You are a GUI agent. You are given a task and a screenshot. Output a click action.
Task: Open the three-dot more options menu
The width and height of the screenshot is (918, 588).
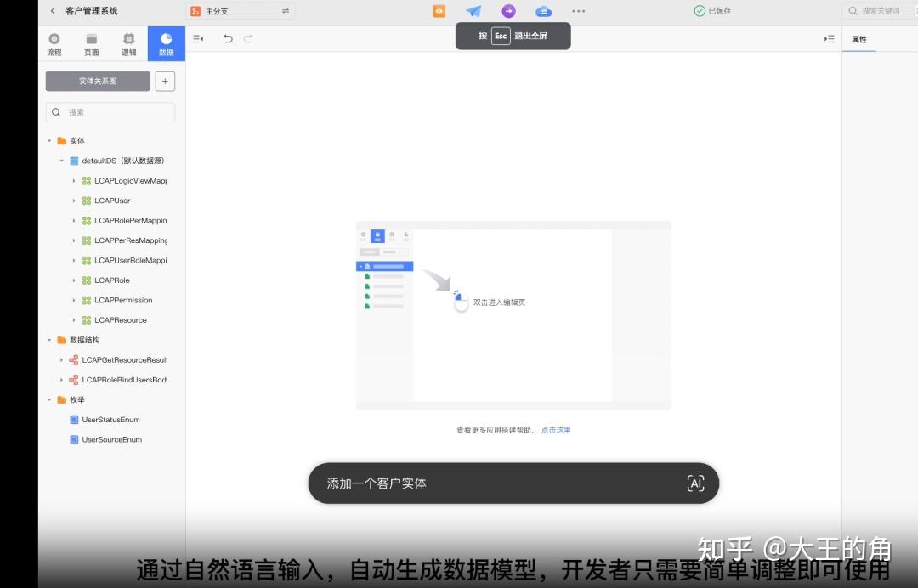(579, 11)
